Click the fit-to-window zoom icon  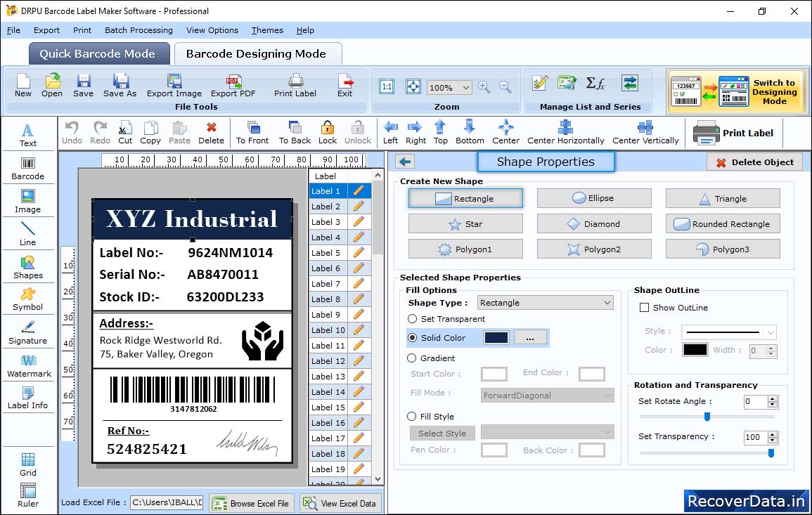(x=413, y=86)
